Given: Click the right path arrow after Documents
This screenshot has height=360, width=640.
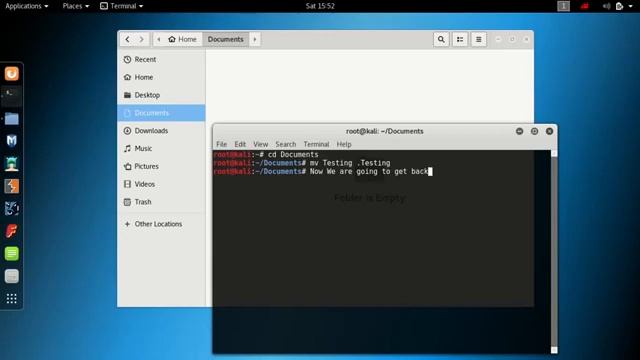Looking at the screenshot, I should [x=255, y=39].
